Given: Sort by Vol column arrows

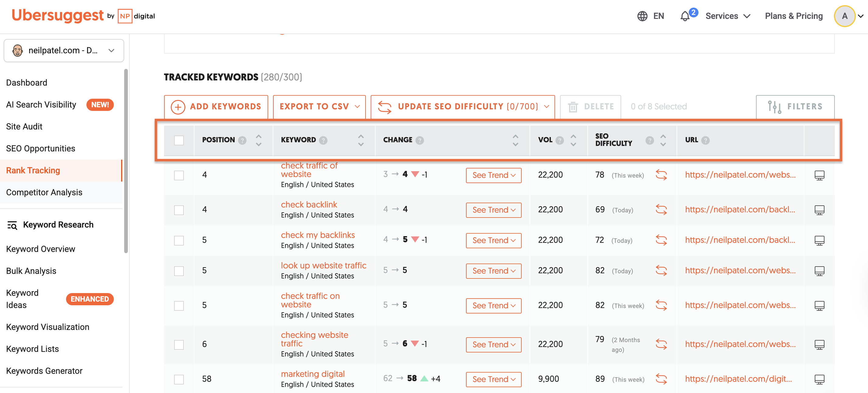Looking at the screenshot, I should pos(573,140).
